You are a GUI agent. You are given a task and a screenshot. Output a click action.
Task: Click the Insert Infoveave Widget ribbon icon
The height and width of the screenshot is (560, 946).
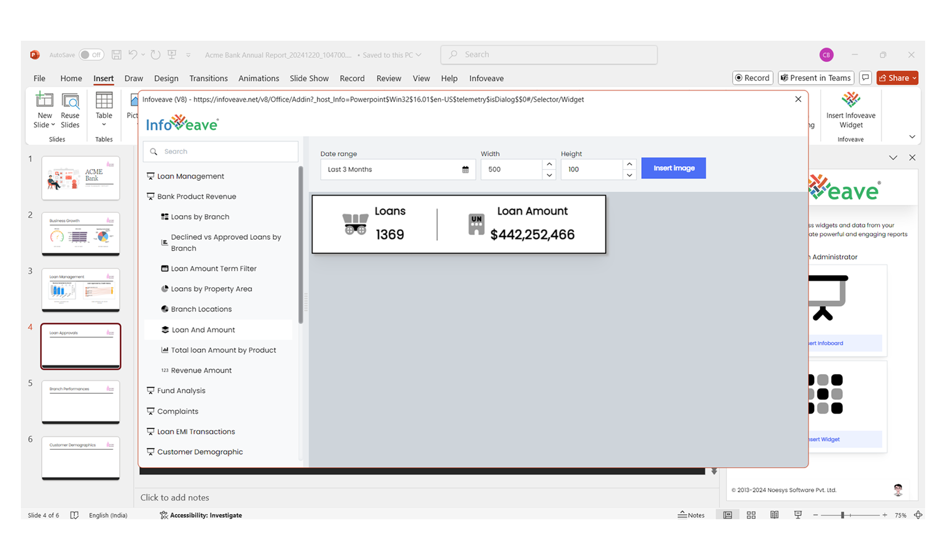pos(850,100)
